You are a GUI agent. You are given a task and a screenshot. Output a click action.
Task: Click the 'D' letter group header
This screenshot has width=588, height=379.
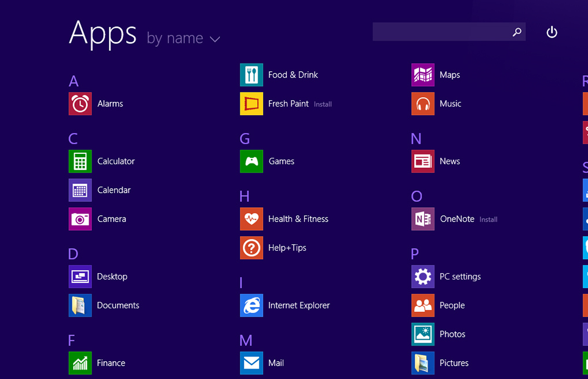pyautogui.click(x=73, y=254)
